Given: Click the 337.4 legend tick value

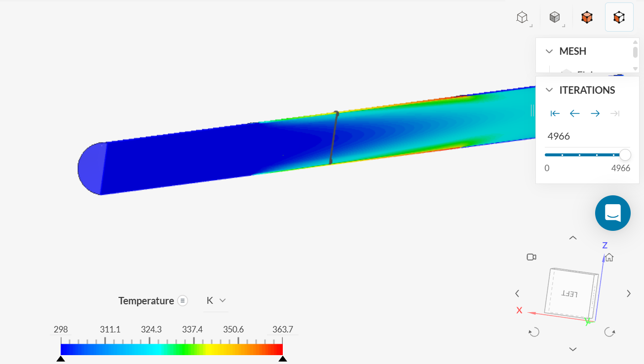Looking at the screenshot, I should coord(192,329).
